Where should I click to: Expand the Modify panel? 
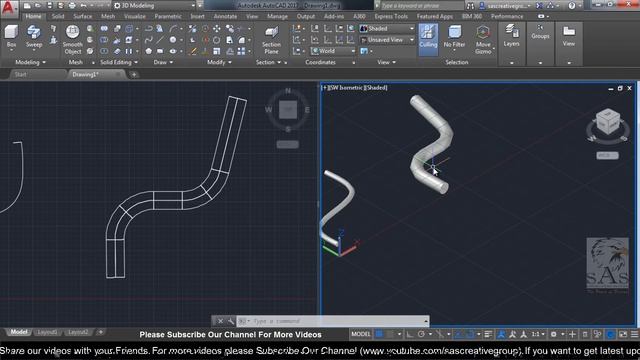[x=219, y=62]
